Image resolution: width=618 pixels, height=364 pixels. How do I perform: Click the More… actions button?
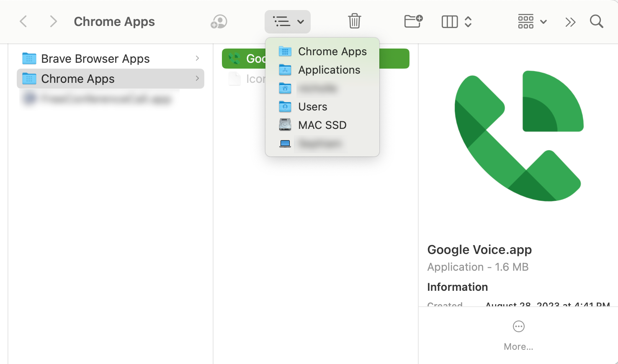(518, 336)
